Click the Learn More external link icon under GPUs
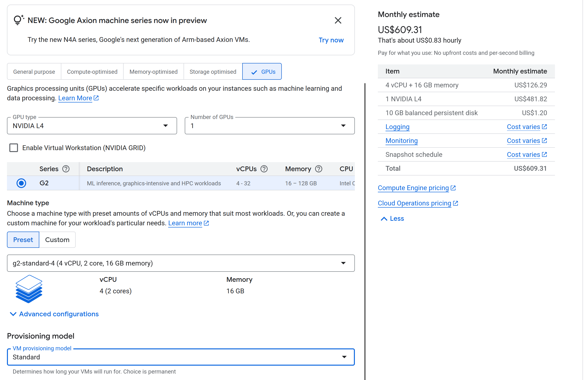This screenshot has width=588, height=380. 96,98
